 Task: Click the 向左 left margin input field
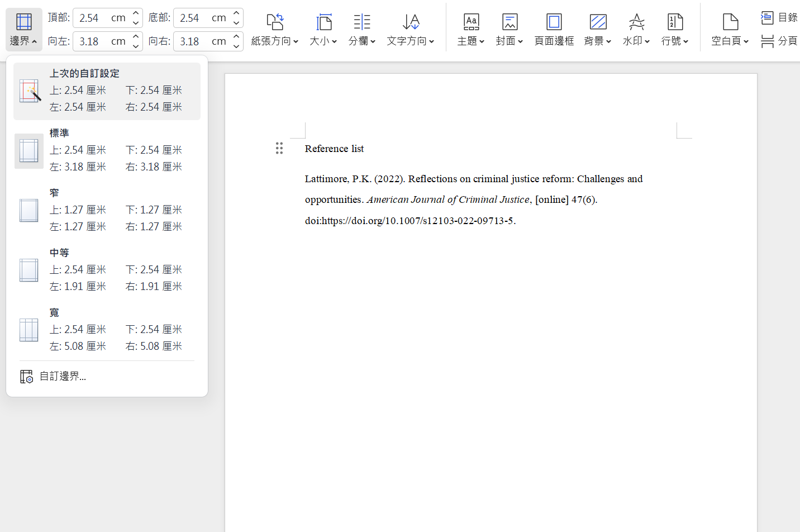101,41
